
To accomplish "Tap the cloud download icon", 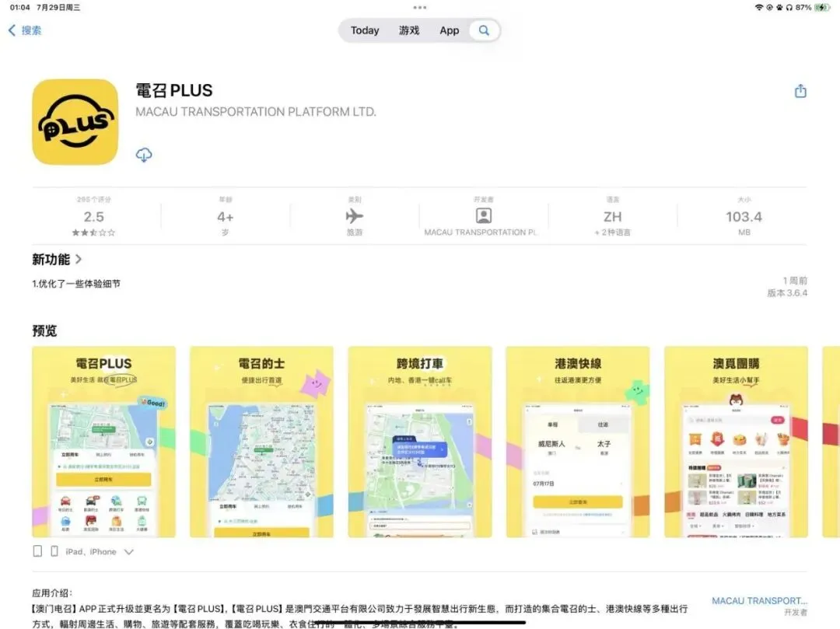I will (144, 155).
